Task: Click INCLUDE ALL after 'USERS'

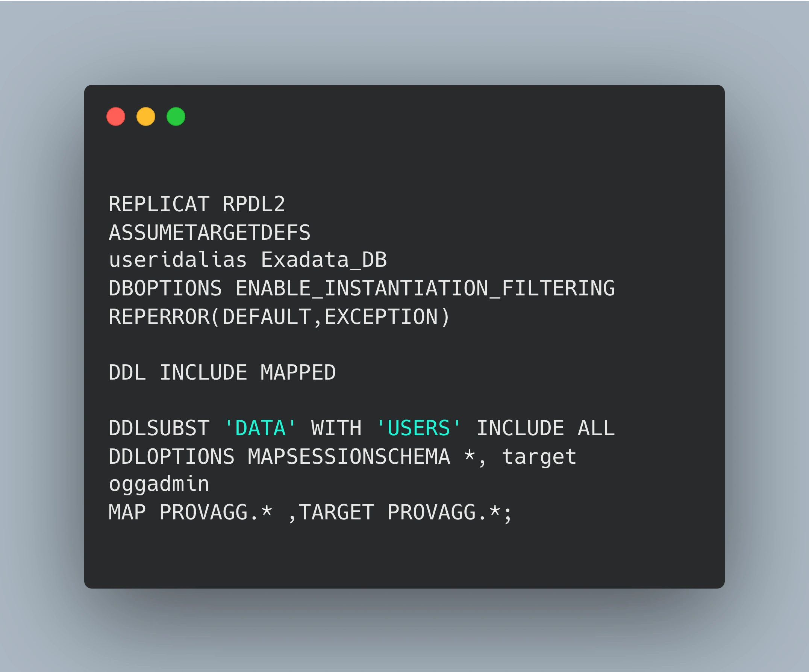Action: (x=545, y=428)
